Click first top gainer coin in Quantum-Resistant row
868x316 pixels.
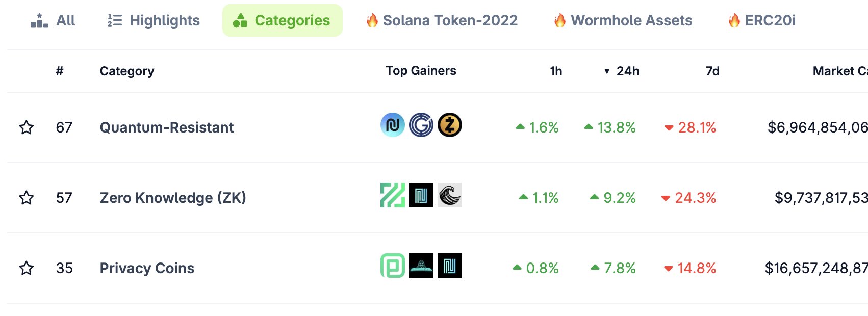(393, 125)
